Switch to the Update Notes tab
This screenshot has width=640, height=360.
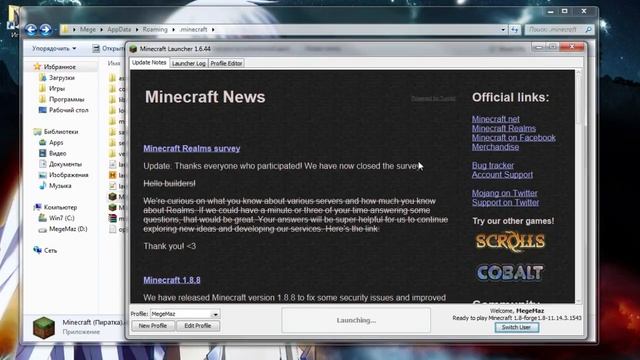tap(149, 62)
